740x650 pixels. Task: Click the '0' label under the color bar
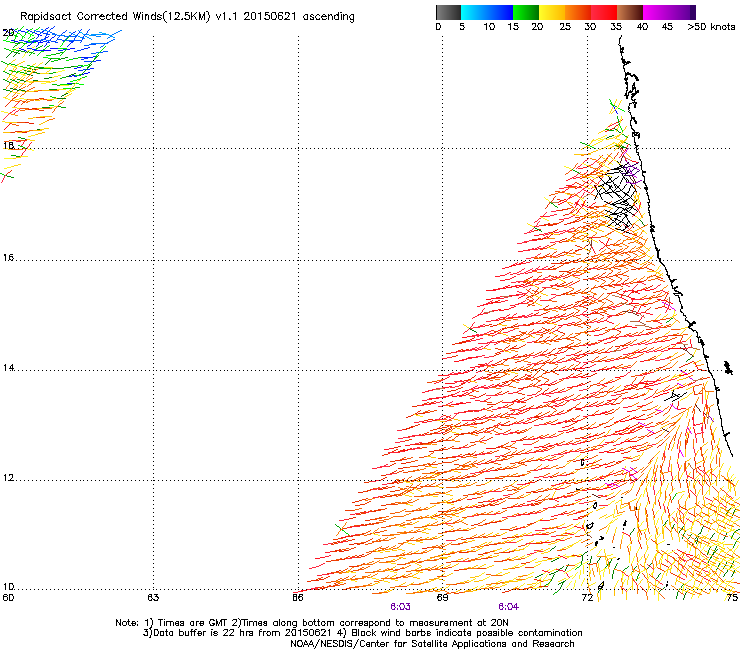pos(438,27)
